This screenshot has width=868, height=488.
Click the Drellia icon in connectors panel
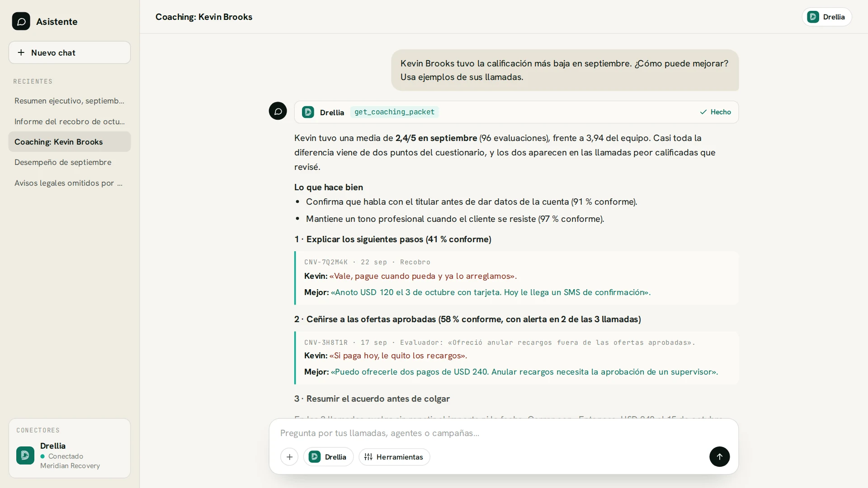pos(25,455)
